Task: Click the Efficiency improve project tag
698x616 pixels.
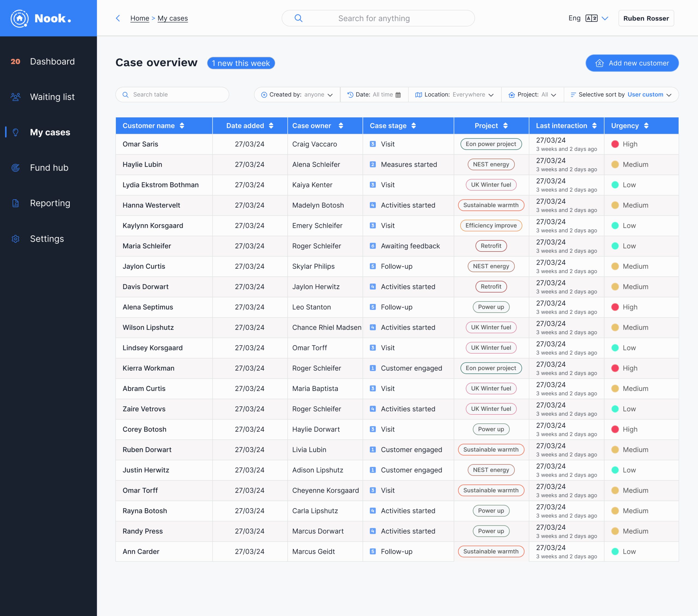Action: [x=491, y=226]
